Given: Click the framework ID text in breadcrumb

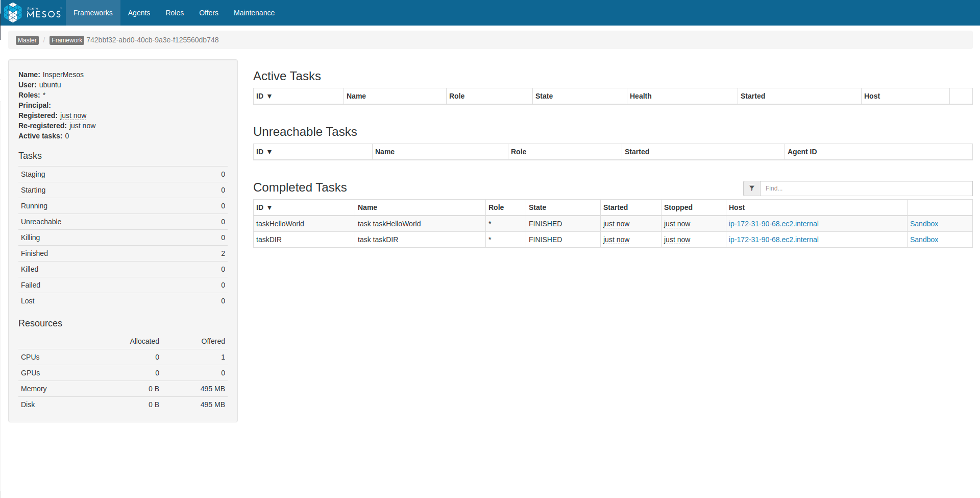Looking at the screenshot, I should (x=152, y=40).
